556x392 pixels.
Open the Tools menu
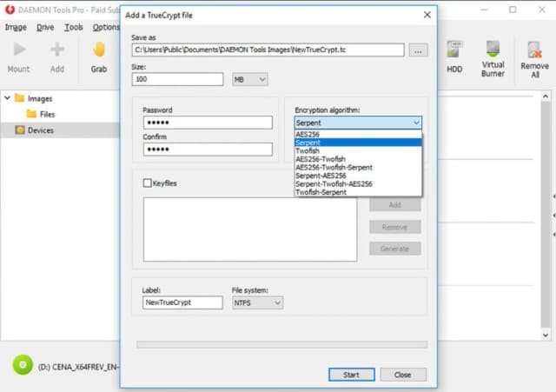73,27
